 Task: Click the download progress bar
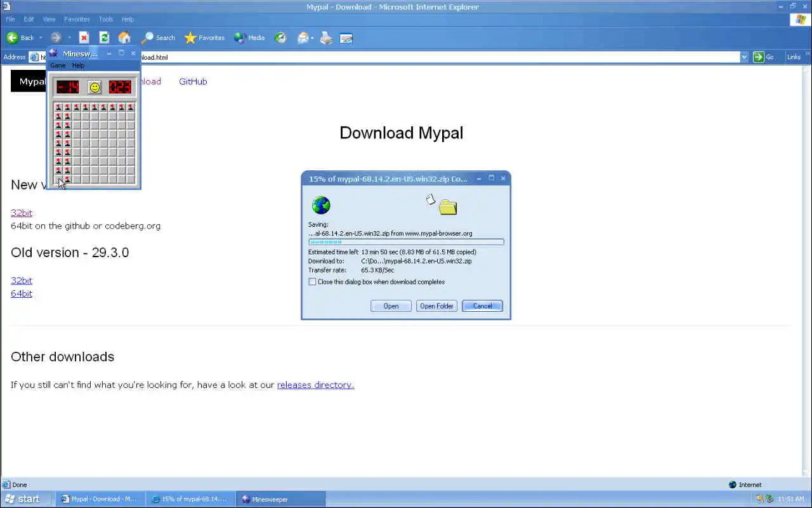[406, 242]
